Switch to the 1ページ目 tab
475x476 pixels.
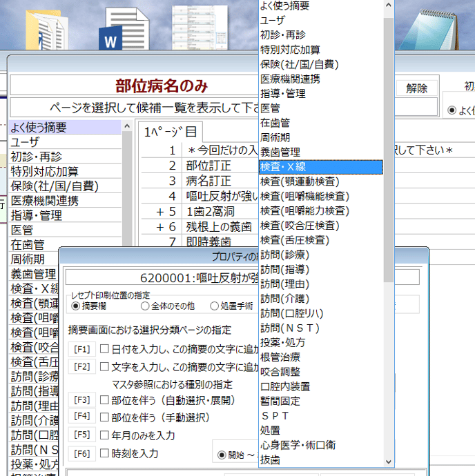pos(170,132)
